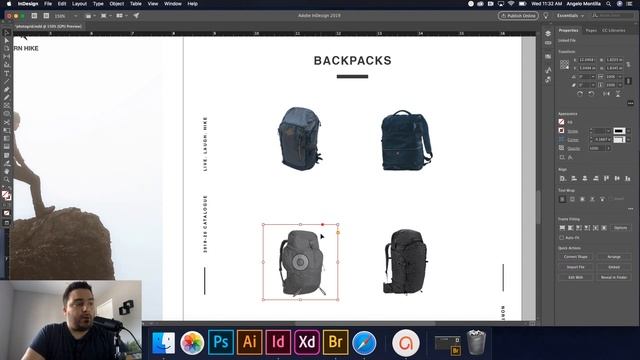Open Safari from the Dock

364,342
